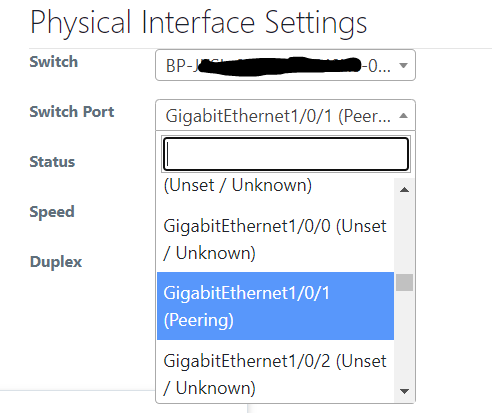492x413 pixels.
Task: Click the Switch field label
Action: (x=54, y=62)
